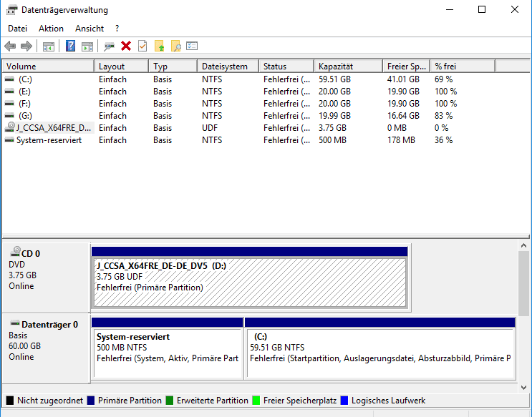Select the System-reserviert 500 MB partition block
The image size is (532, 417).
coord(168,348)
